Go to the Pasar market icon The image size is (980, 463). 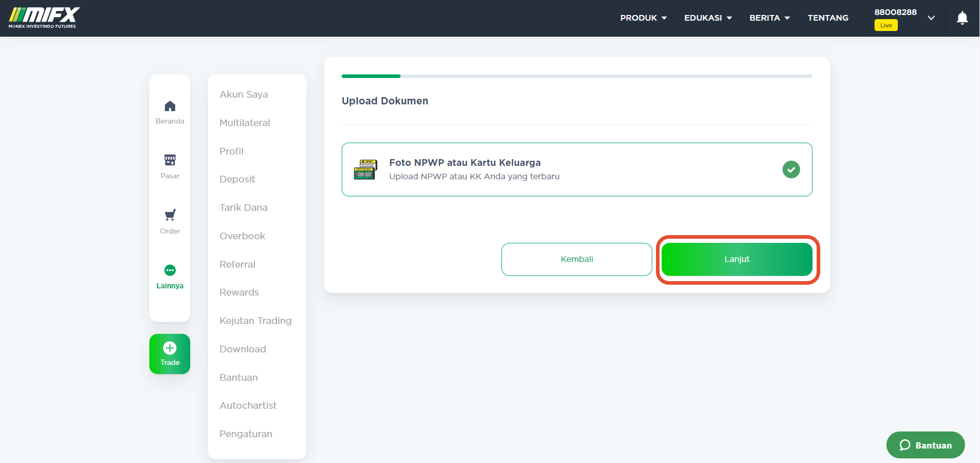pos(170,160)
